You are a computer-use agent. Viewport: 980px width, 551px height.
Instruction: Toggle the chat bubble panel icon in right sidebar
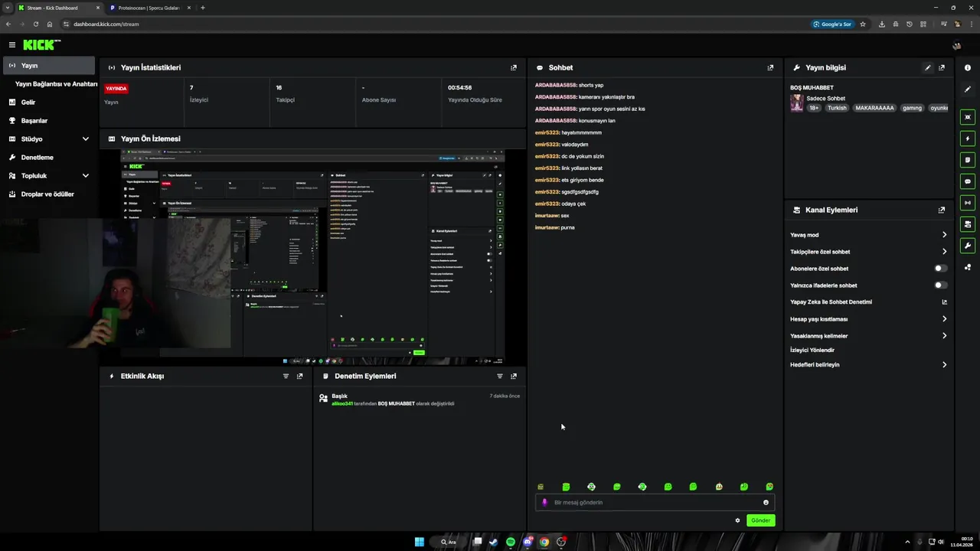[x=968, y=181]
